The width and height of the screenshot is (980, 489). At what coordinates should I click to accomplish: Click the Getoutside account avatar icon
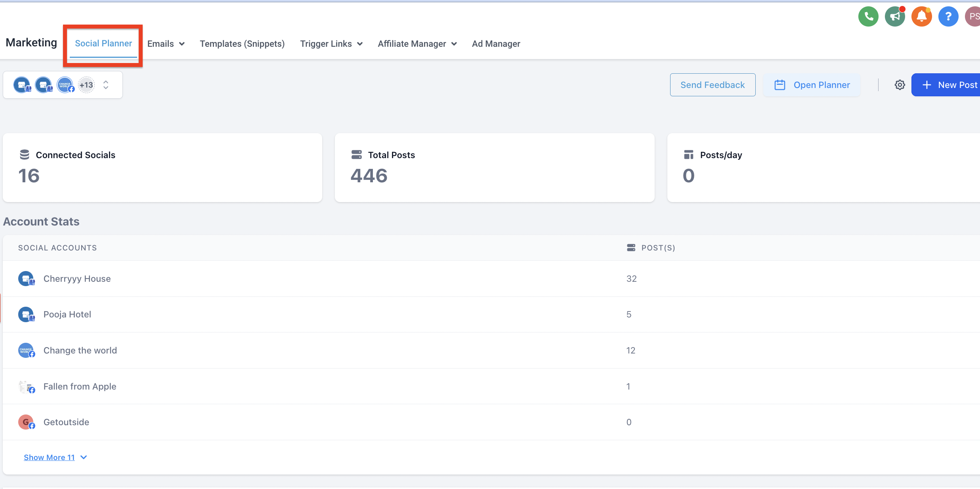26,422
